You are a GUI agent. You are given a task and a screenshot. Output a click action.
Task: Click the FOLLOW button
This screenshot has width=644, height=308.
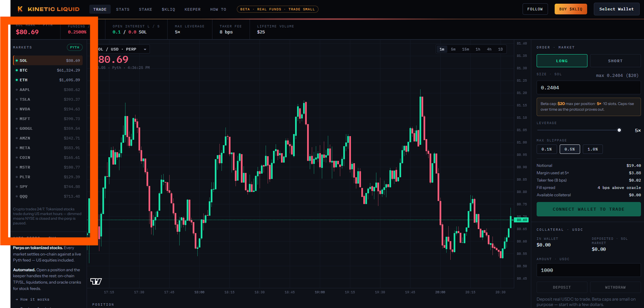tap(535, 9)
